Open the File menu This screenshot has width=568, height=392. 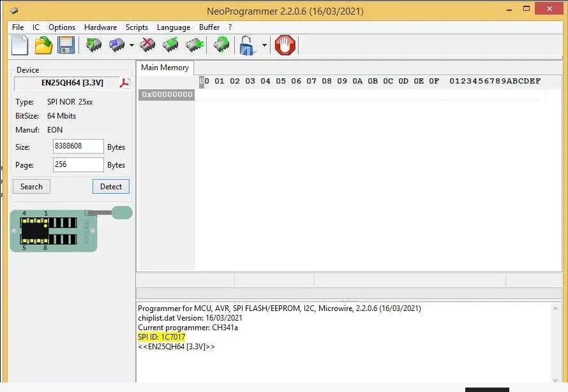click(18, 27)
